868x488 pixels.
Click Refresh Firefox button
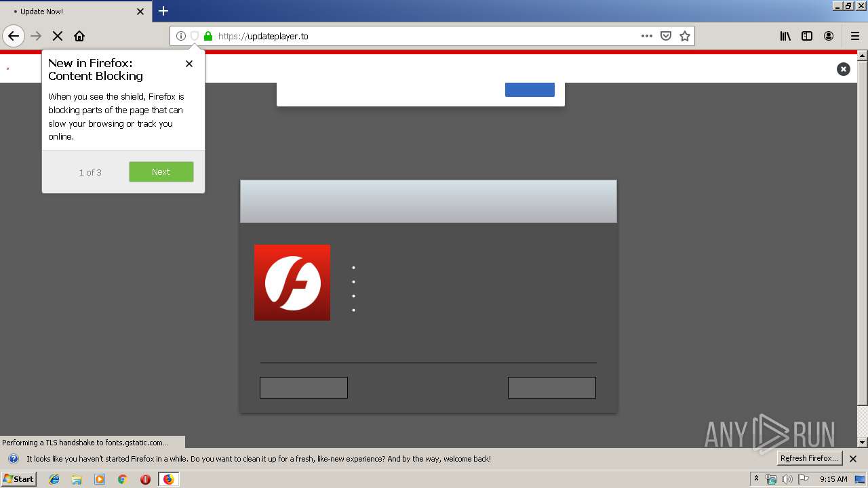click(x=810, y=459)
